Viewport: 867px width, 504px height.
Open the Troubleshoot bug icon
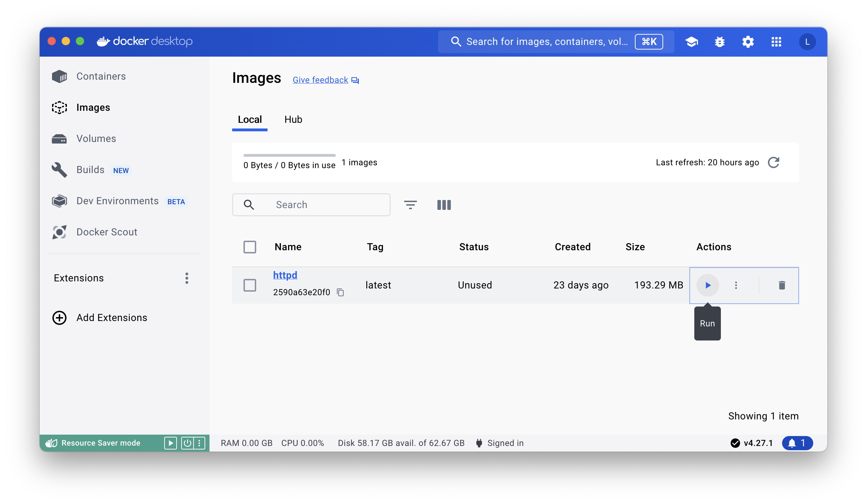coord(720,42)
